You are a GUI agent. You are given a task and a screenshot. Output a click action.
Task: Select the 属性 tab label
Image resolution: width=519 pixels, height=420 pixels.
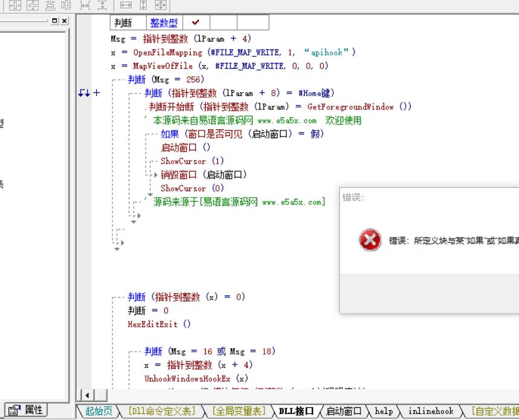point(33,410)
